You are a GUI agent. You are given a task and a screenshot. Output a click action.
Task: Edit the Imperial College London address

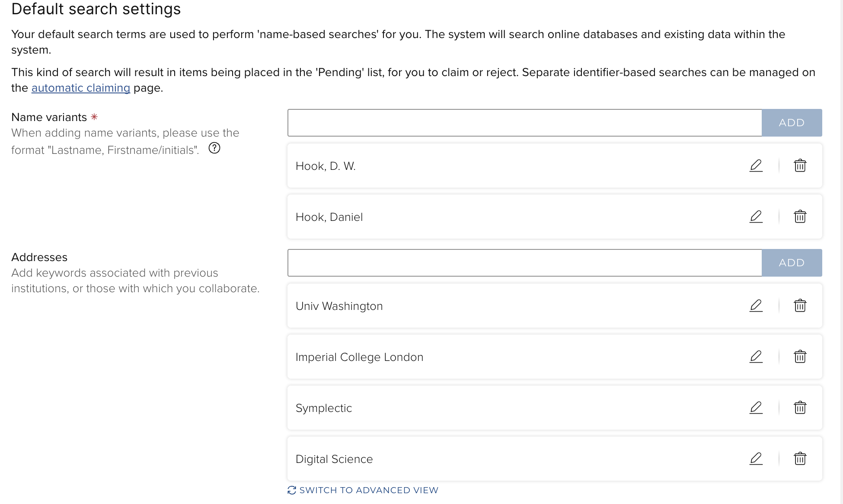pos(756,357)
